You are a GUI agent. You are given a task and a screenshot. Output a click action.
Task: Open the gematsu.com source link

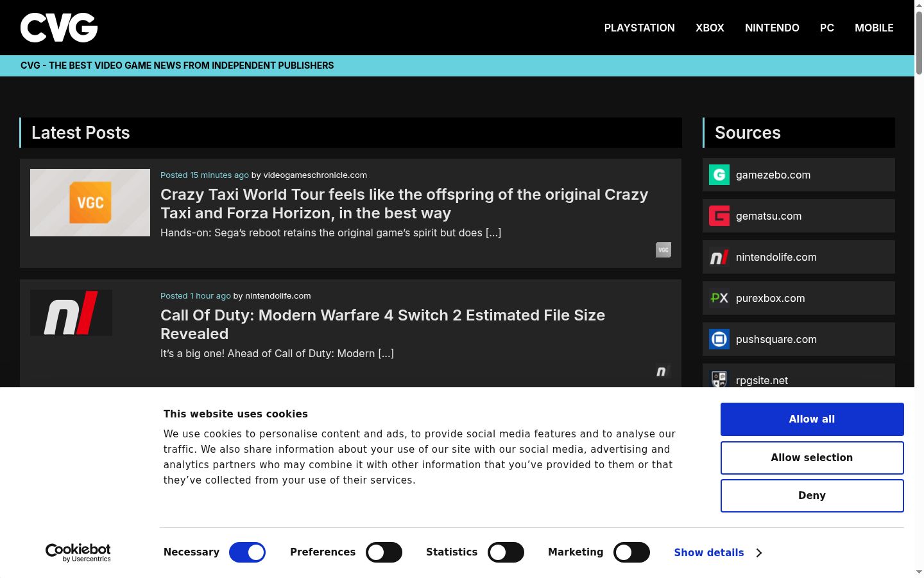(x=769, y=216)
